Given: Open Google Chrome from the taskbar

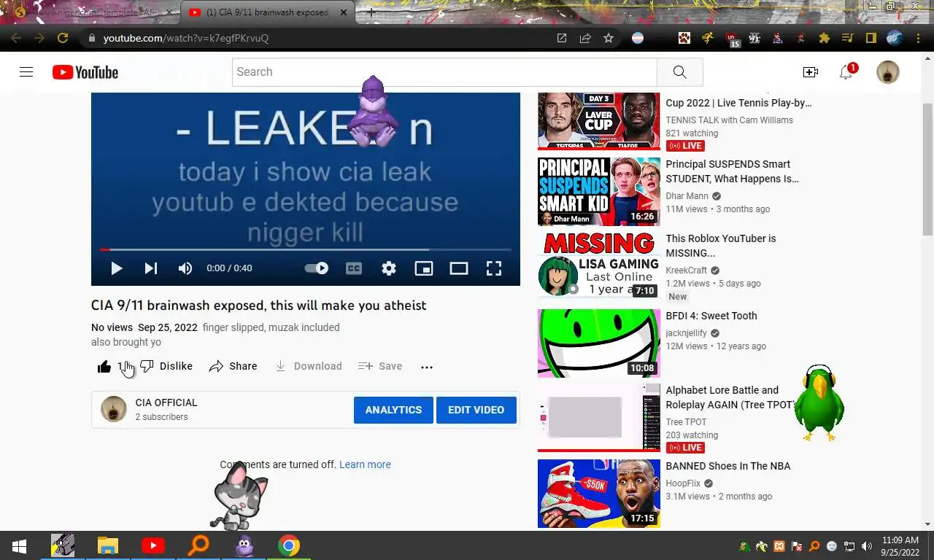Looking at the screenshot, I should 289,545.
